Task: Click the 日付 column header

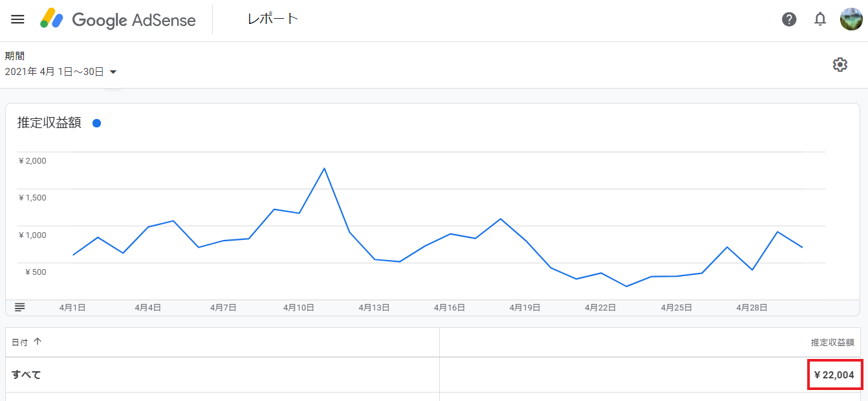Action: click(19, 341)
